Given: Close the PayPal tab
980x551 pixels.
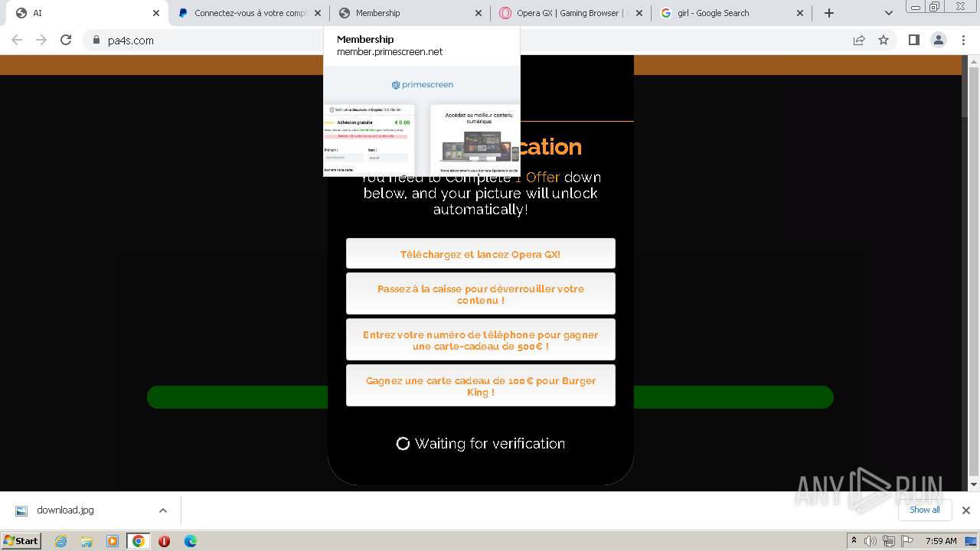Looking at the screenshot, I should click(318, 13).
